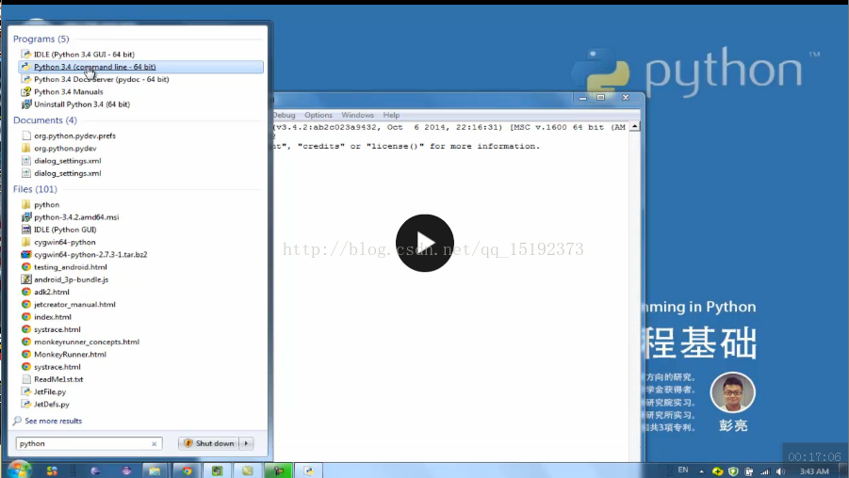Open cygwin64-python-2.7.3-1.tar.bz2 archive
This screenshot has width=849, height=478.
90,254
